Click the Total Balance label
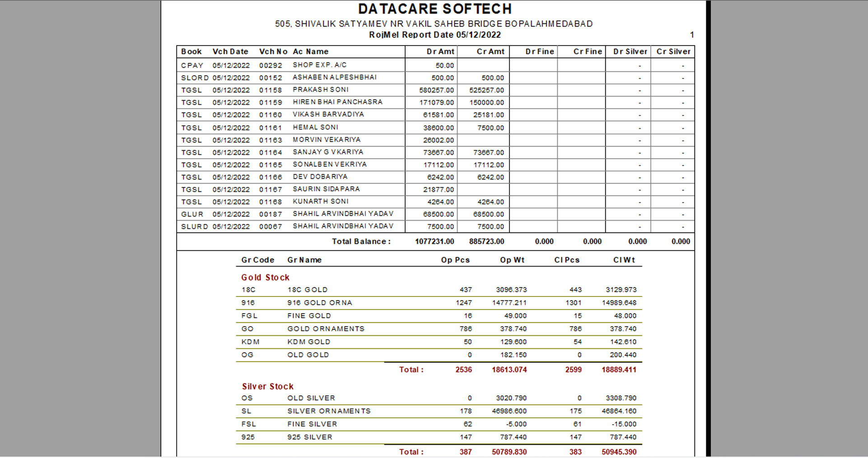This screenshot has height=458, width=868. tap(361, 241)
